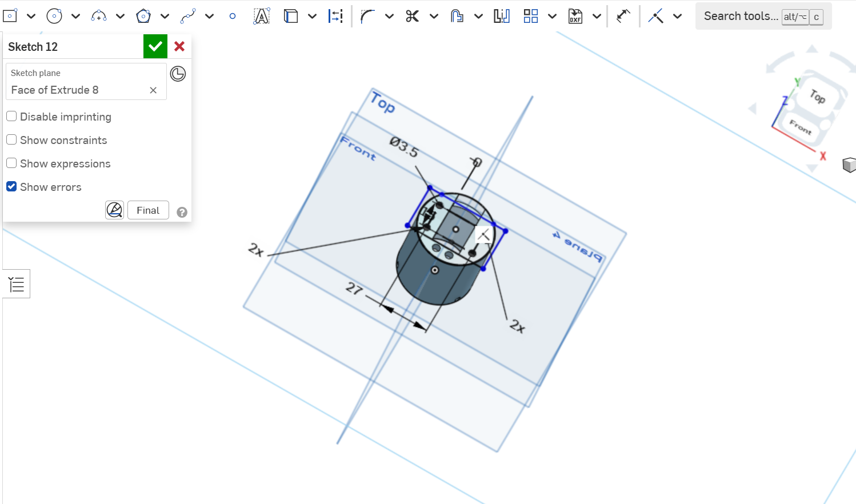The image size is (856, 504).
Task: Expand the constraint tools dropdown arrow
Action: pyautogui.click(x=677, y=16)
